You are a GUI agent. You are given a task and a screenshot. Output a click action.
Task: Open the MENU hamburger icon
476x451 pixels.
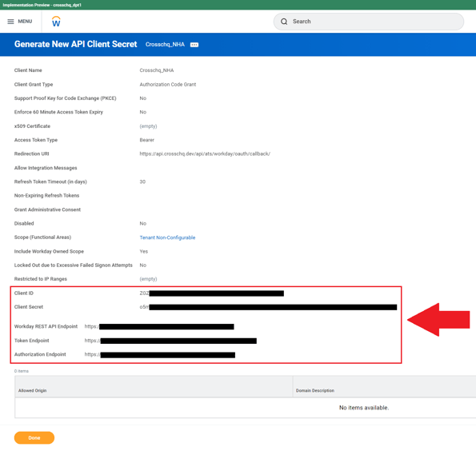[10, 22]
